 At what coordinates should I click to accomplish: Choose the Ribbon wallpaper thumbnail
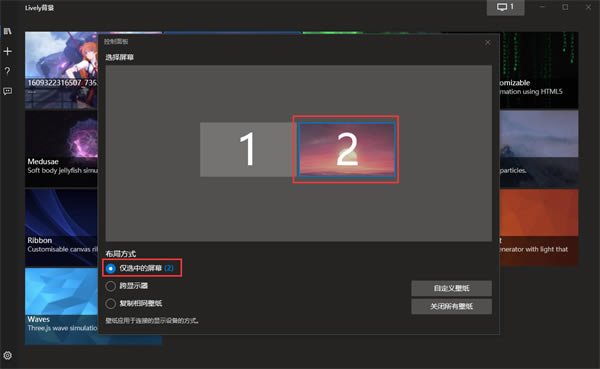tap(61, 228)
